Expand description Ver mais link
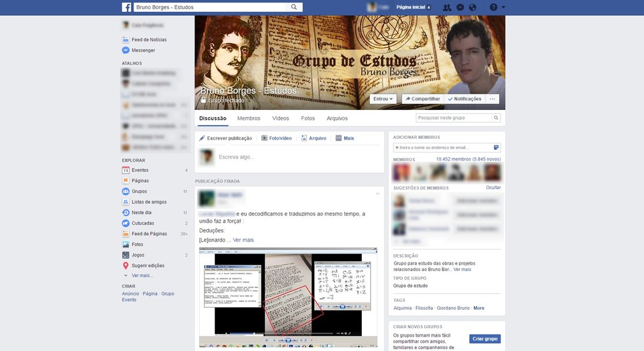Viewport: 644px width, 351px height. [463, 270]
